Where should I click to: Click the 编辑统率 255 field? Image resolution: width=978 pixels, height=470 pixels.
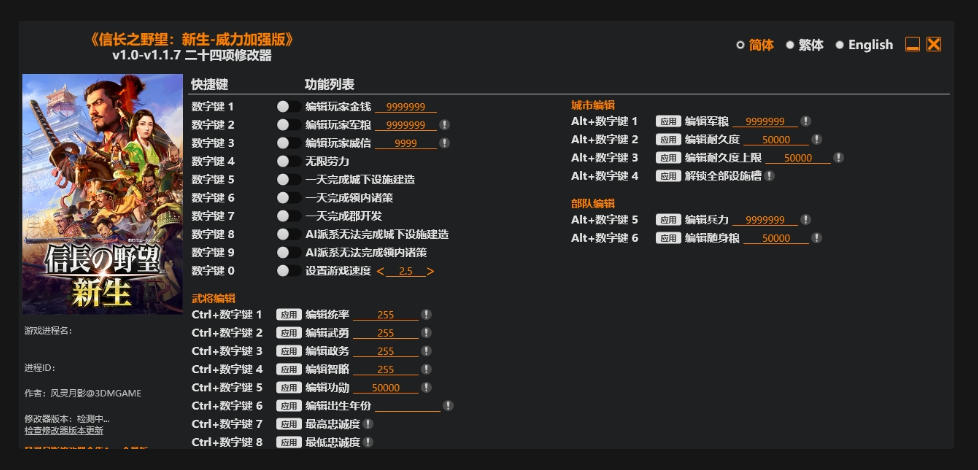385,315
